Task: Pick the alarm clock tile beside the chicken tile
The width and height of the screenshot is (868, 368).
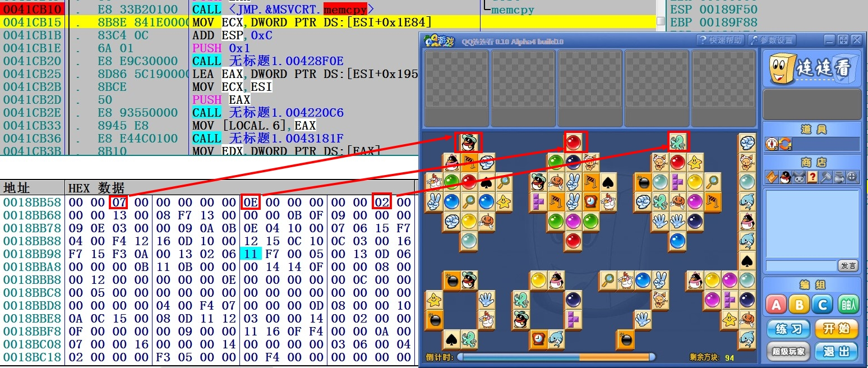Action: coord(590,201)
